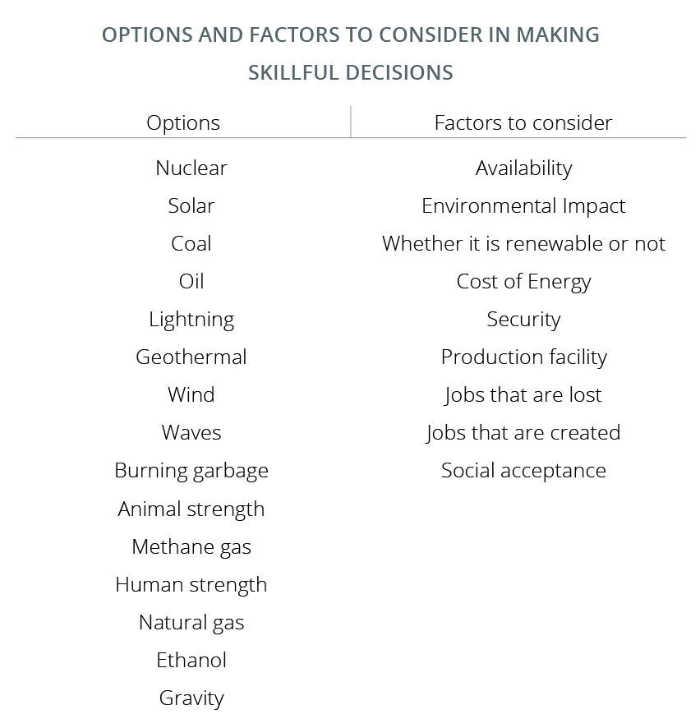Click the 'Options' column header
Screen dimensions: 700x728
click(183, 123)
